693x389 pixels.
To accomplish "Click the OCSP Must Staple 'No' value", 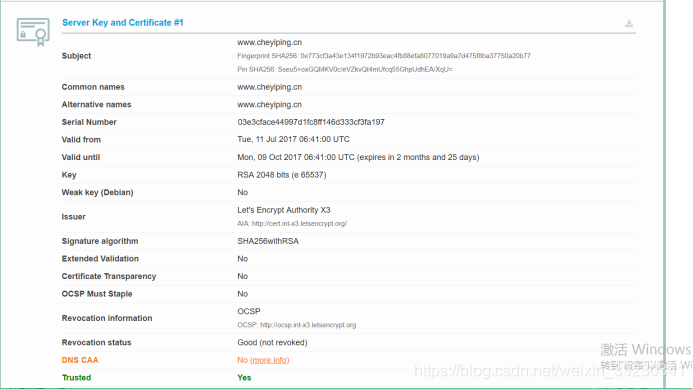I will pyautogui.click(x=243, y=294).
